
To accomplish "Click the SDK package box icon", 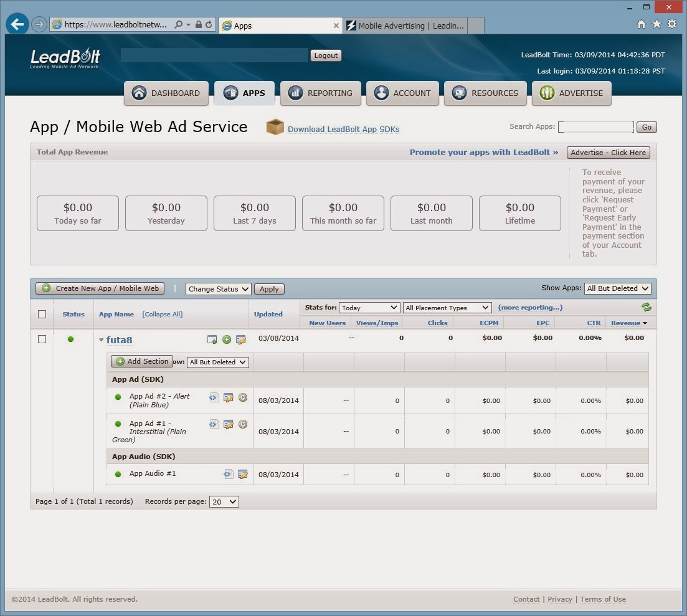I will pyautogui.click(x=275, y=127).
